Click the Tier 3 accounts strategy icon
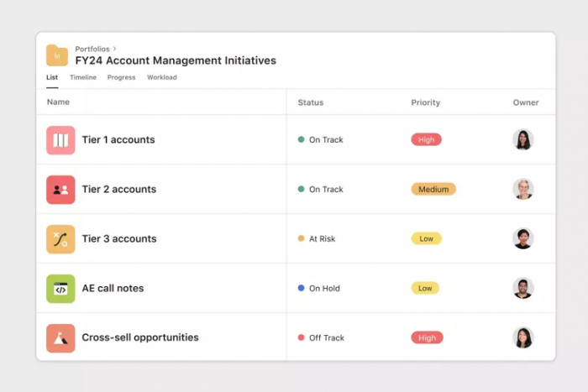 pyautogui.click(x=60, y=239)
